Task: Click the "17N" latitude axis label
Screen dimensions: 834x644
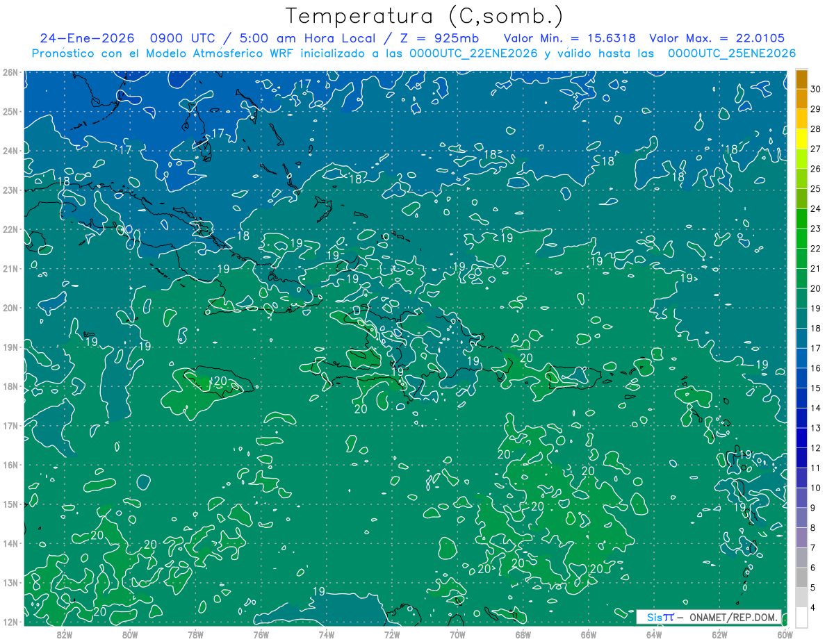Action: tap(10, 426)
